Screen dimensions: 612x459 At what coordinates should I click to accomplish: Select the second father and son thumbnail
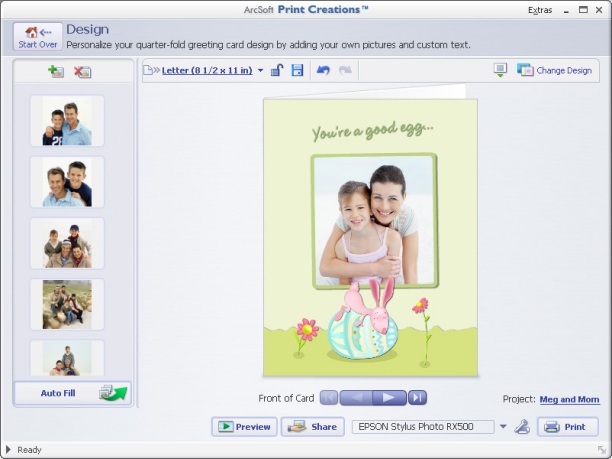(x=67, y=182)
